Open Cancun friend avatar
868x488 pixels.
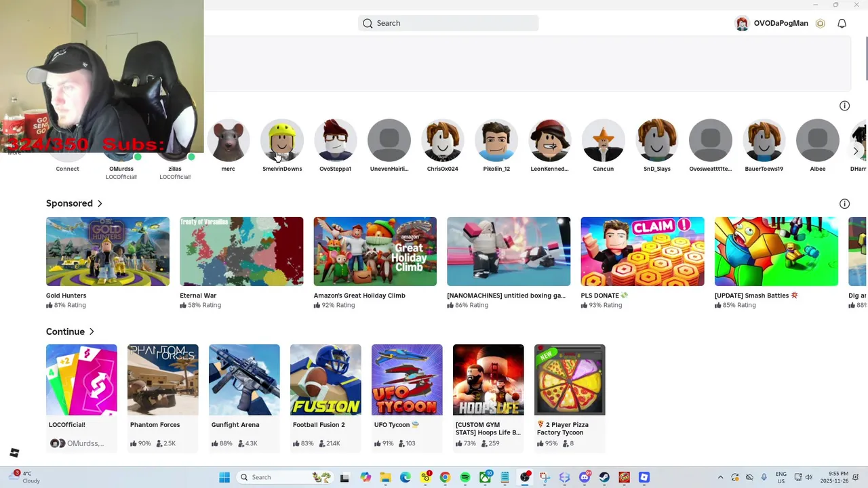click(604, 140)
